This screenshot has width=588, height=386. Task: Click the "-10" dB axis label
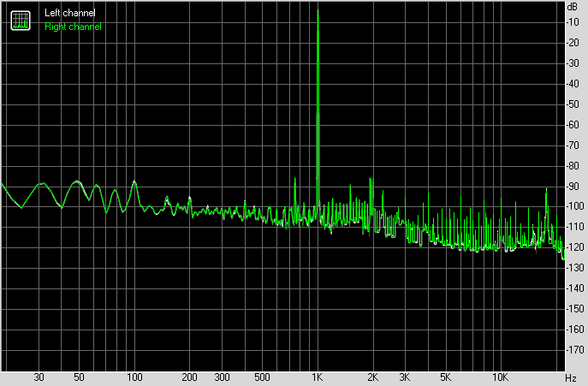(x=573, y=22)
